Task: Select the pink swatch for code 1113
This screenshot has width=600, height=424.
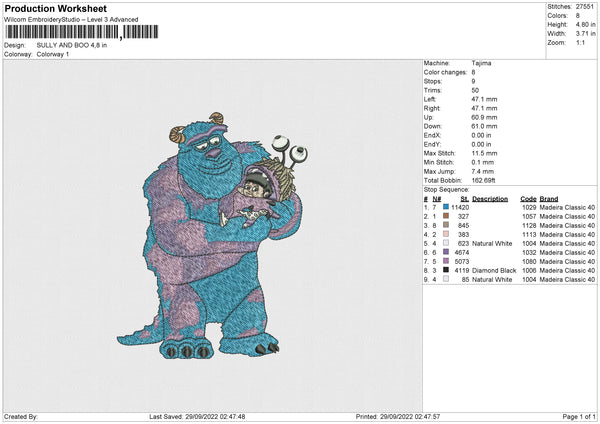Action: [x=446, y=234]
